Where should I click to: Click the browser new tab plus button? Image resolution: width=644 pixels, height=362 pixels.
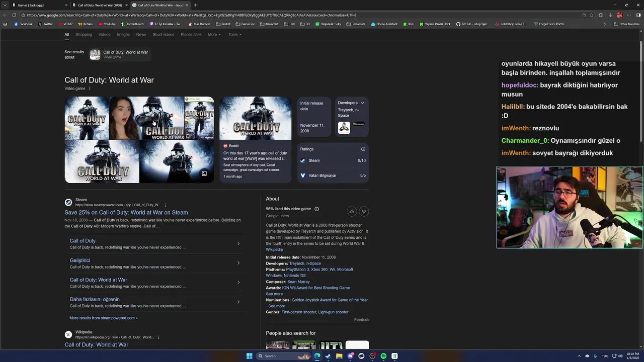[x=196, y=5]
